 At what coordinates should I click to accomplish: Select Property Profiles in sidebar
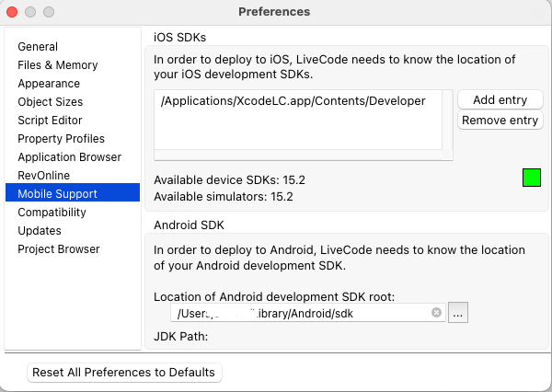61,138
